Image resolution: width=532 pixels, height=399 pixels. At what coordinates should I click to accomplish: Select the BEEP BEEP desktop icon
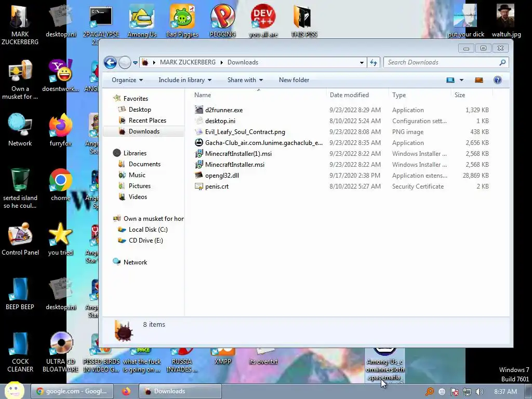20,294
